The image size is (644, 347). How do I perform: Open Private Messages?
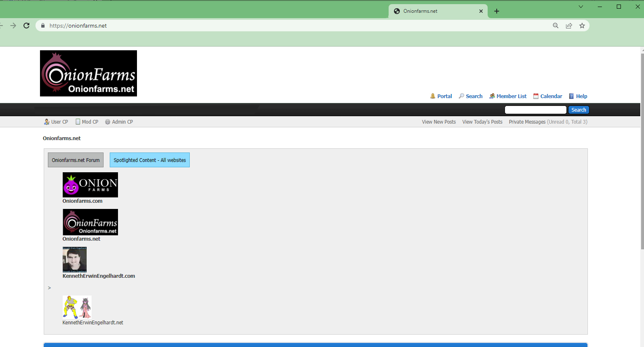pyautogui.click(x=527, y=122)
